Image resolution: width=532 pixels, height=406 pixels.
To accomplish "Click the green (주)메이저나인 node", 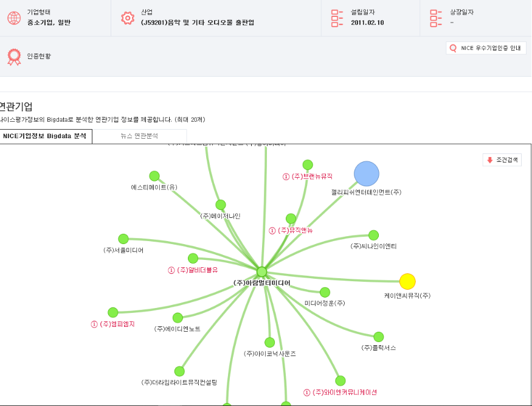I will (221, 205).
